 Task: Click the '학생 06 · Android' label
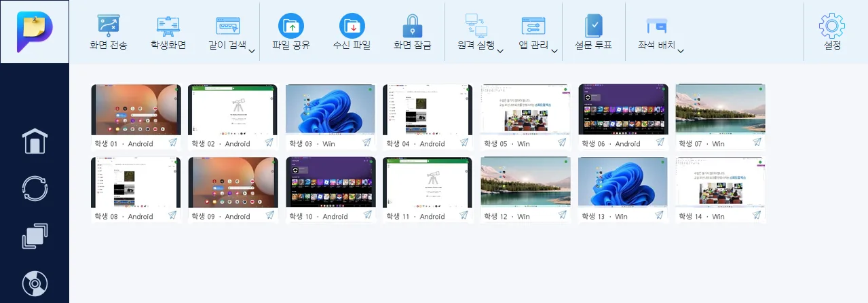[x=611, y=143]
